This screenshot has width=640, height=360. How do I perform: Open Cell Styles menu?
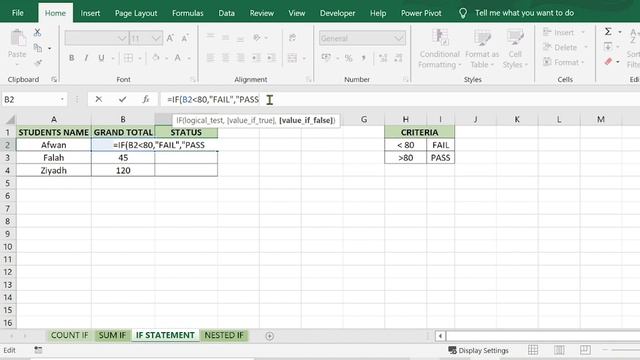tap(515, 49)
